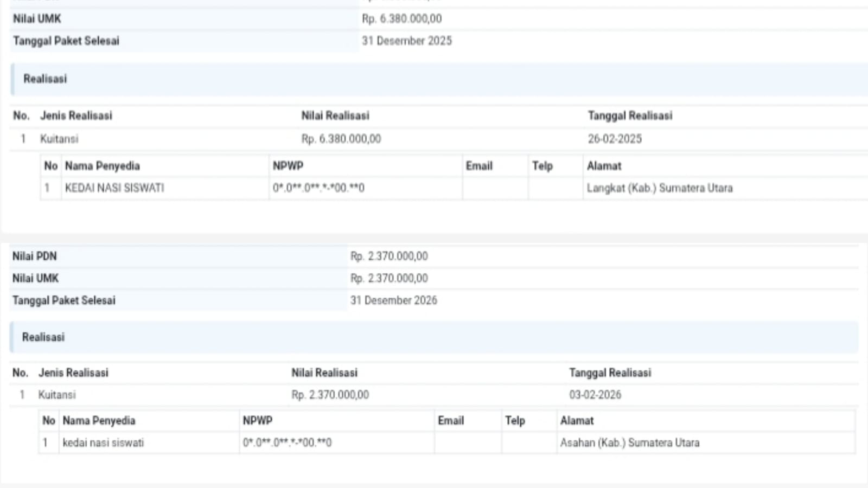Click the Kuitansi entry dated 03-02-2026

(57, 395)
